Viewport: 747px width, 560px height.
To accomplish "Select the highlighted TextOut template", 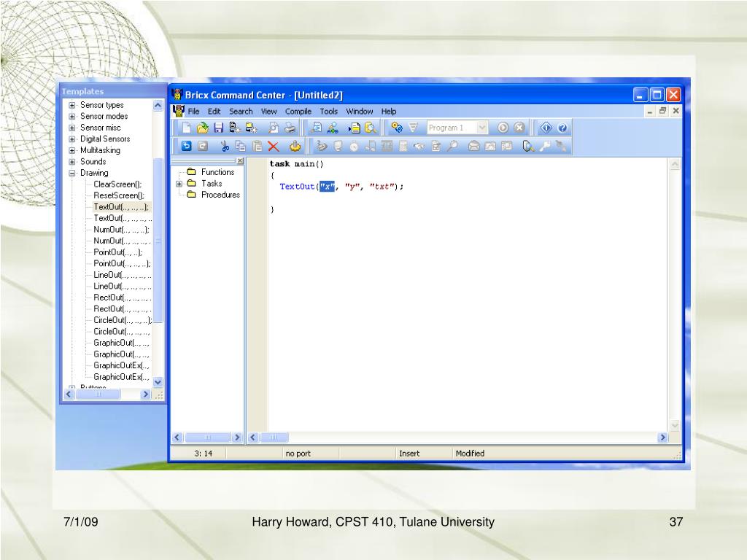I will pos(121,207).
